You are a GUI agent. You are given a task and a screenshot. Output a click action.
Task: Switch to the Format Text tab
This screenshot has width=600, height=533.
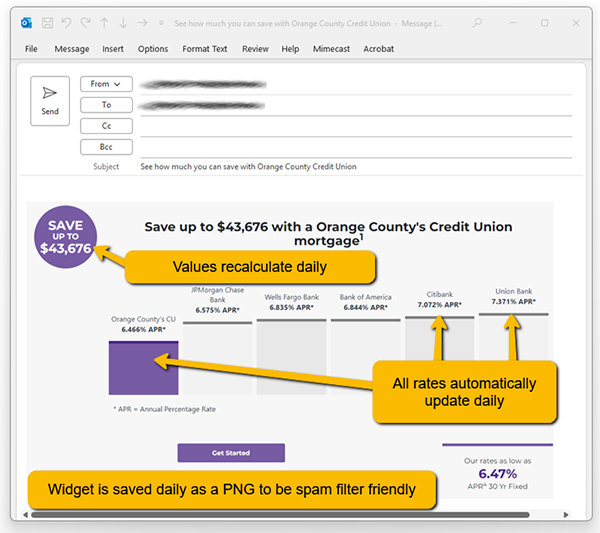tap(205, 48)
